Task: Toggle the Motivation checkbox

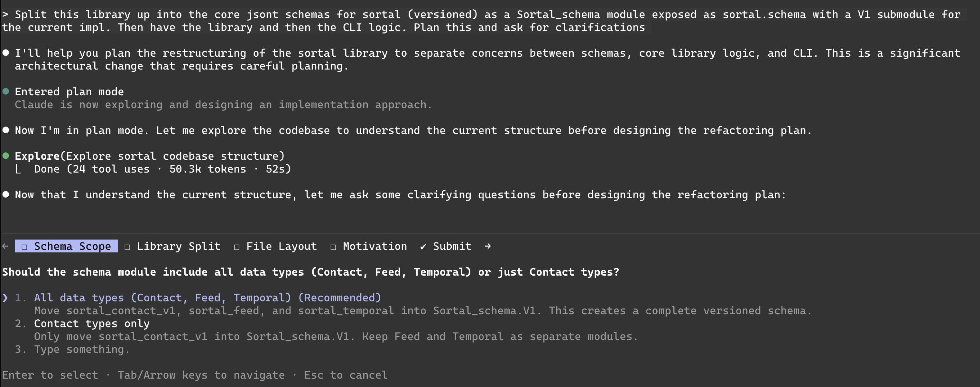Action: point(333,247)
